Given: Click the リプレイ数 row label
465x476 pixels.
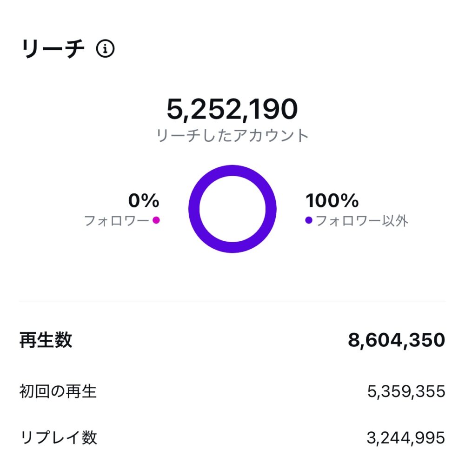Looking at the screenshot, I should (59, 437).
